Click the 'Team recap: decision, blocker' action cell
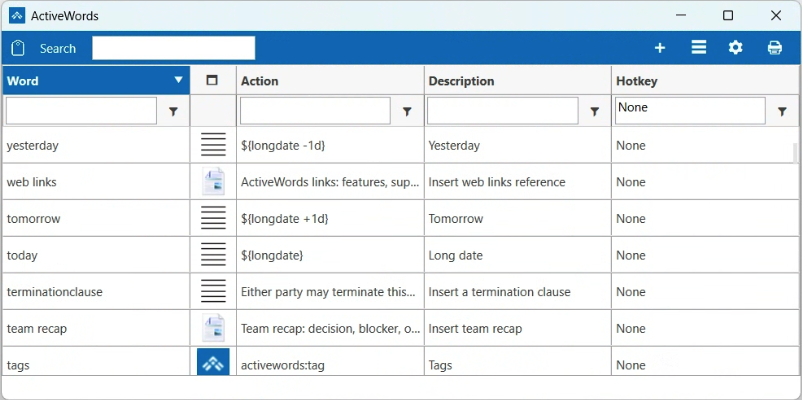This screenshot has width=802, height=400. 330,328
